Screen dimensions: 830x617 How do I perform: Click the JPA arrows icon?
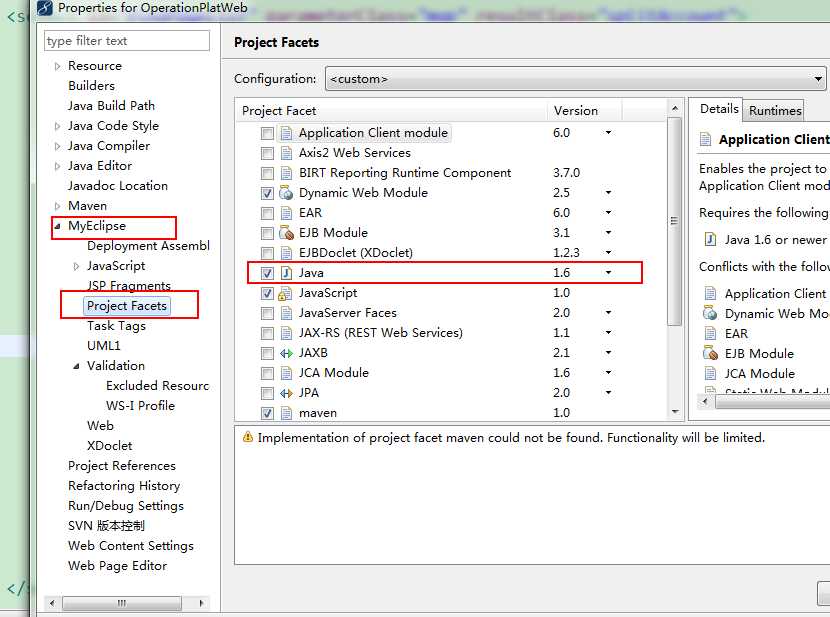click(x=286, y=393)
